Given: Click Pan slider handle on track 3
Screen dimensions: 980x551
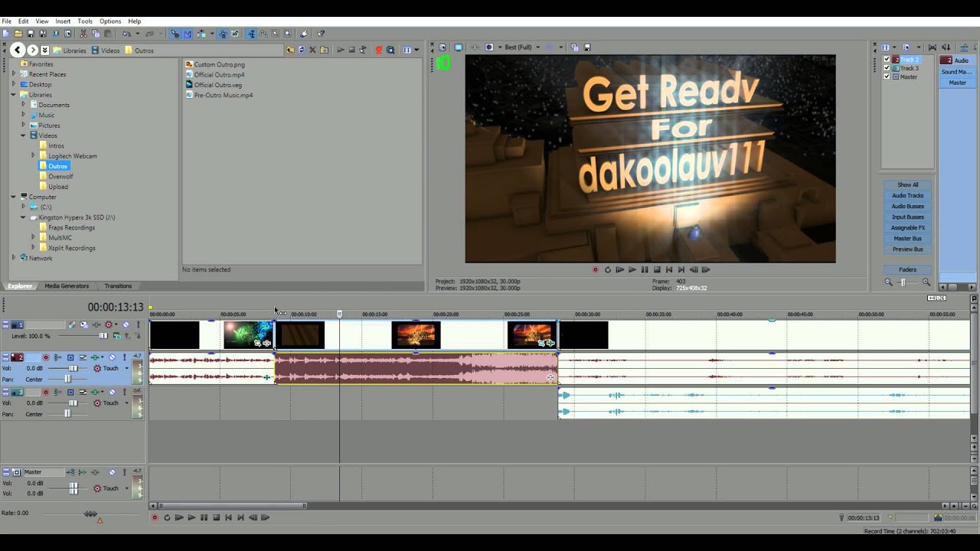Looking at the screenshot, I should click(x=67, y=413).
